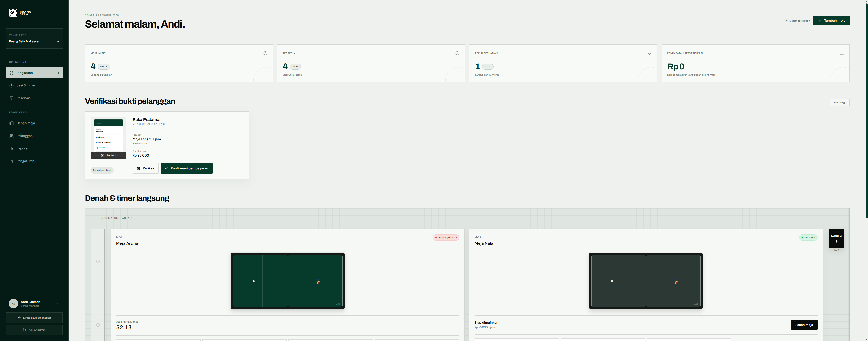Click the Meja Nala grey table graphic
868x341 pixels.
coord(646,281)
